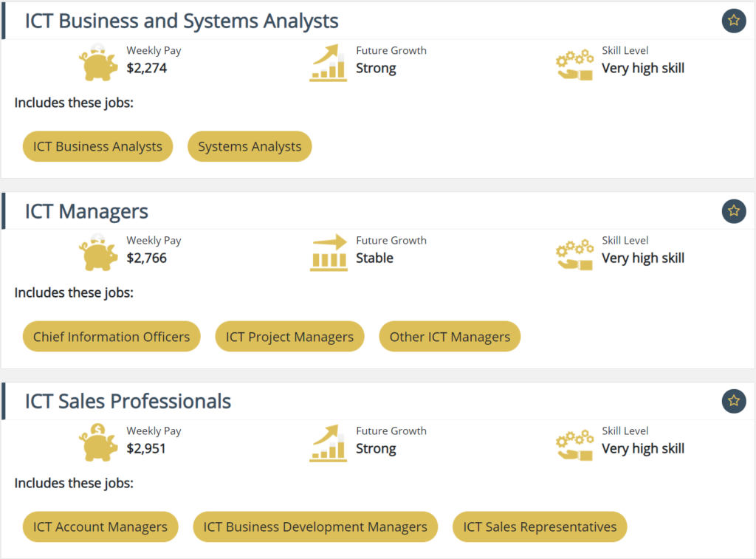Open the ICT Sales Professionals heading
Viewport: 756px width, 559px height.
pos(128,401)
